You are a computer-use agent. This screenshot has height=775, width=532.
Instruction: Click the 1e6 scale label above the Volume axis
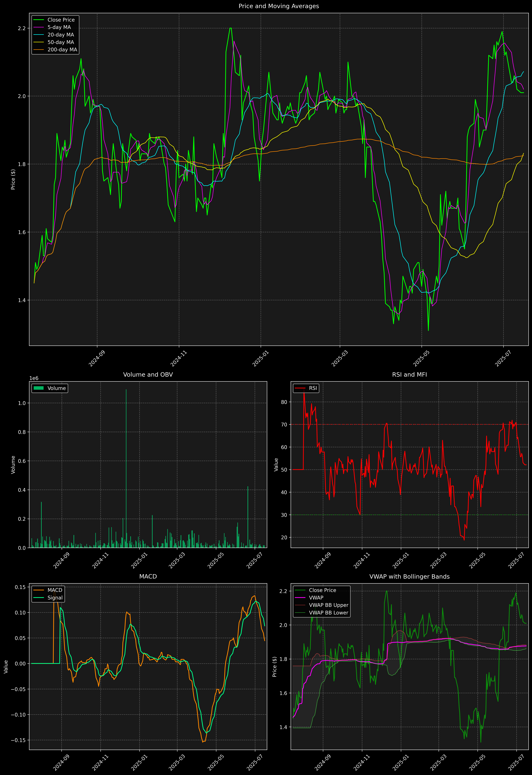point(34,378)
